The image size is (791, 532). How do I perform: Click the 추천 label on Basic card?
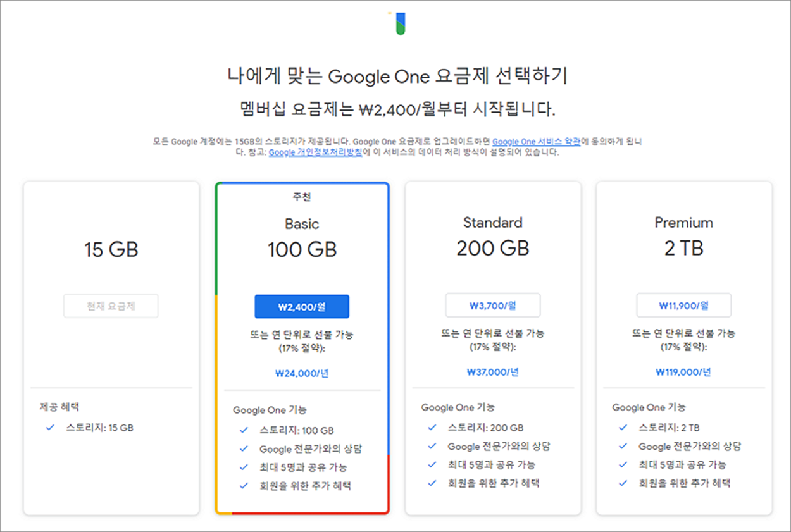[x=302, y=197]
